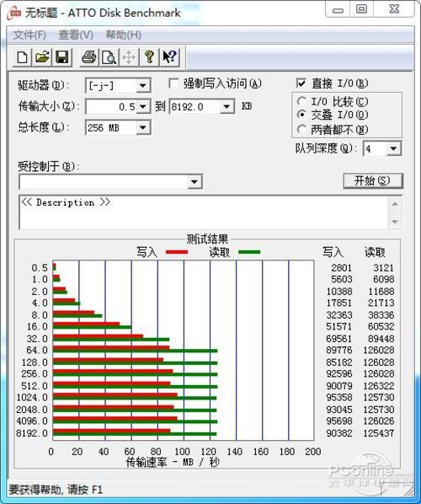Click the Description scrollbar up arrow
This screenshot has width=421, height=504.
[395, 204]
